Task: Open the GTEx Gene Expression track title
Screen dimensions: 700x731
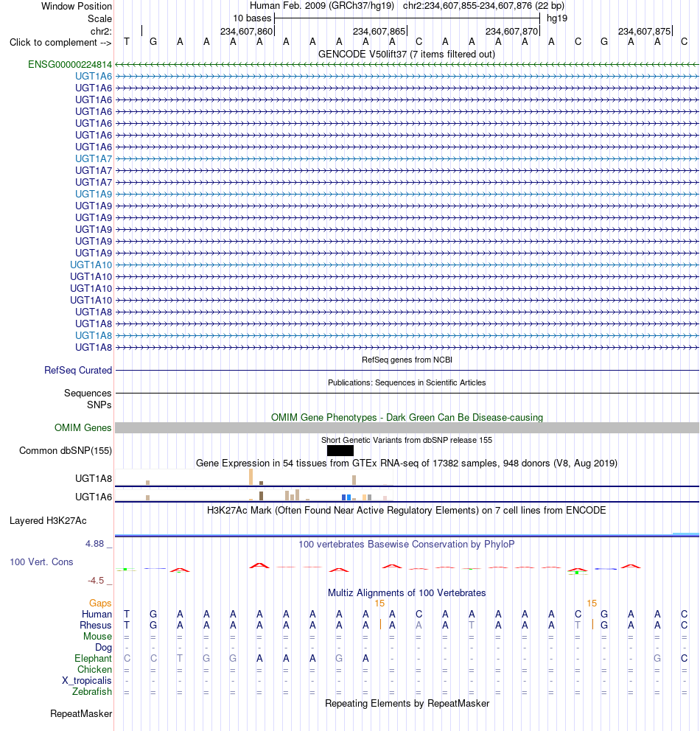Action: [407, 463]
